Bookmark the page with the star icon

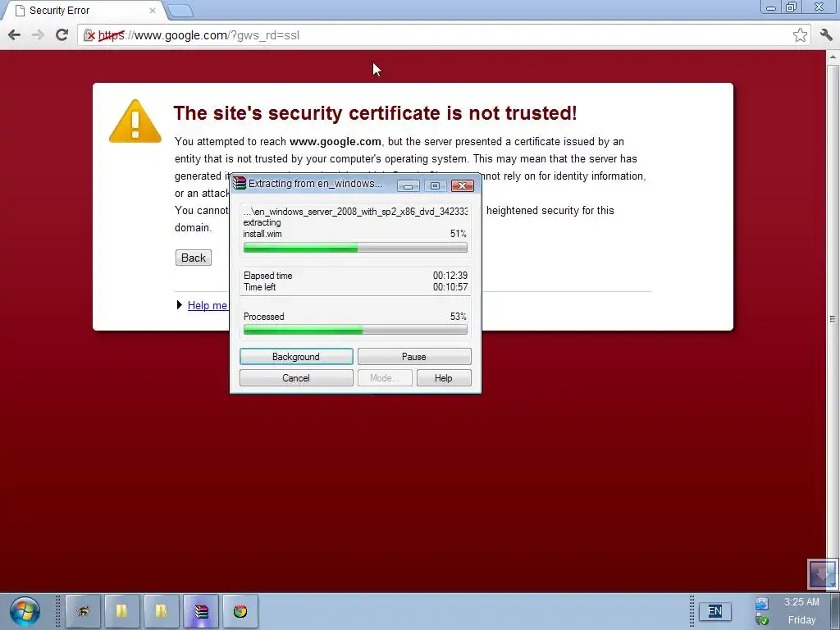(800, 34)
